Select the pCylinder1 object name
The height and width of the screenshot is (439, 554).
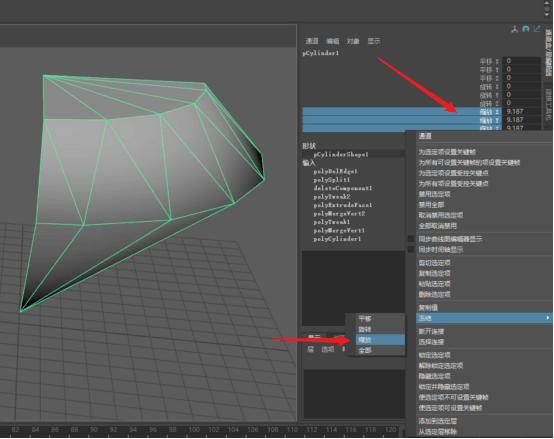[x=321, y=53]
